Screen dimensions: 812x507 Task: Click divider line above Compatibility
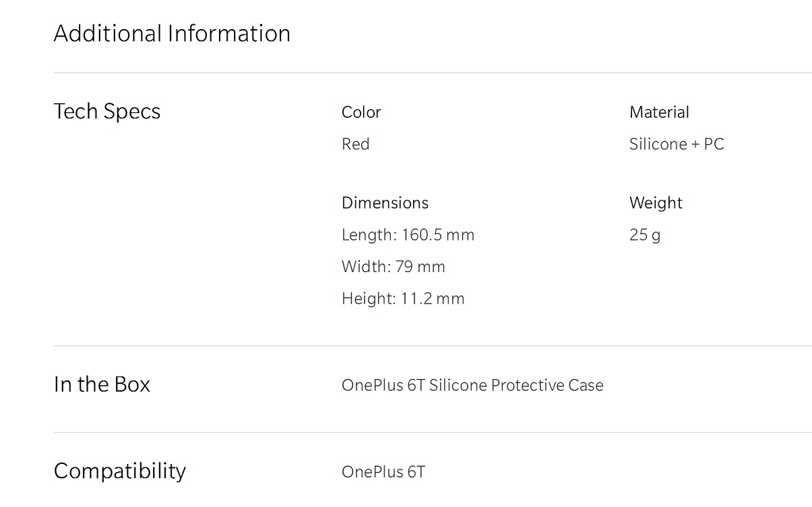tap(433, 432)
